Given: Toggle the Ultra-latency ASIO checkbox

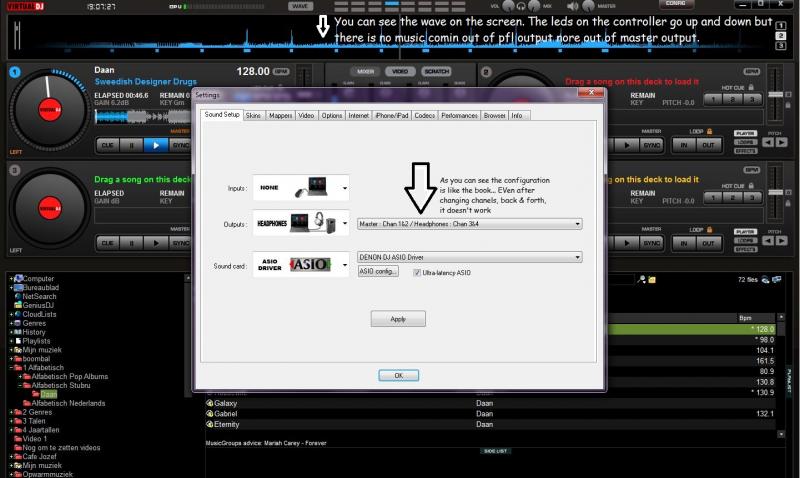Looking at the screenshot, I should (x=417, y=272).
